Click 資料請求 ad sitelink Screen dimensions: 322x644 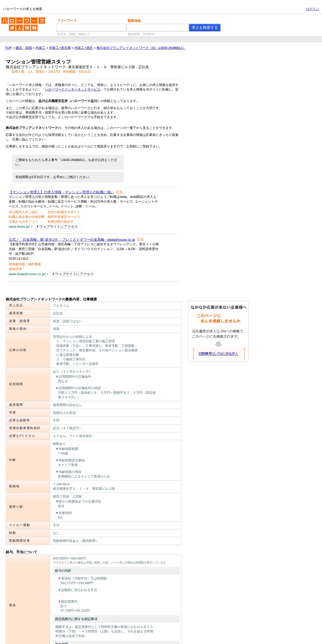[x=15, y=269]
